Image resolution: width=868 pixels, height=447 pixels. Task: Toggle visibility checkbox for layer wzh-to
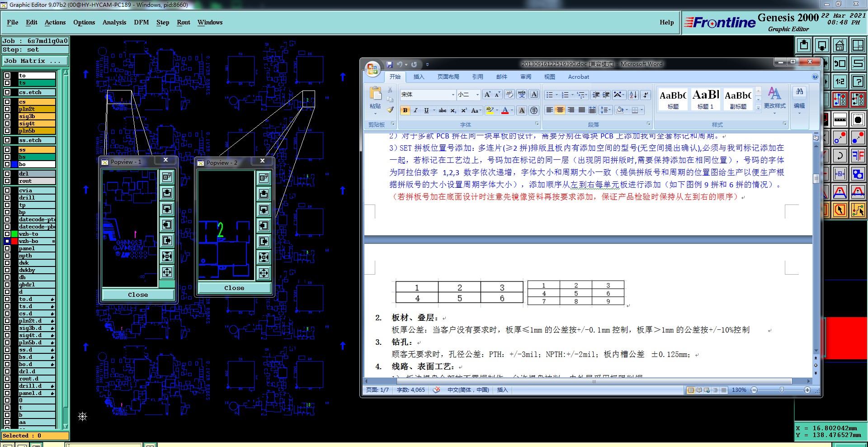click(7, 234)
